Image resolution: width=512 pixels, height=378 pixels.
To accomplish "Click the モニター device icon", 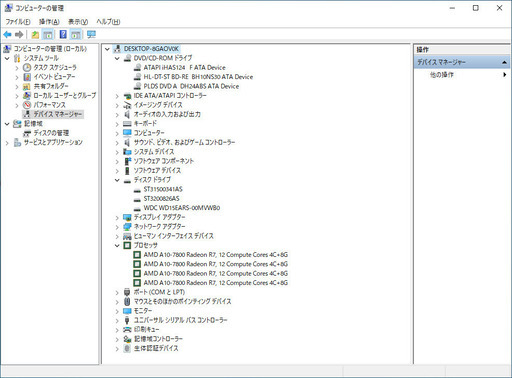I will pyautogui.click(x=127, y=311).
